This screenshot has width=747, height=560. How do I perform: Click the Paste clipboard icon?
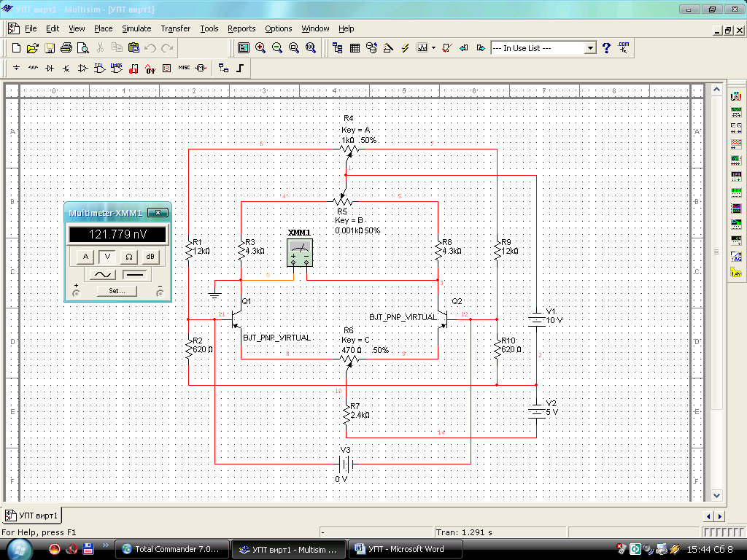point(134,48)
